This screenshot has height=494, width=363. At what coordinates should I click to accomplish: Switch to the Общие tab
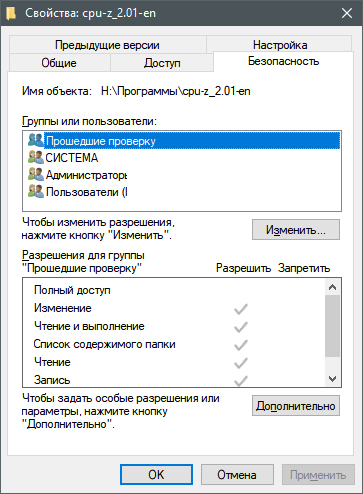[59, 63]
